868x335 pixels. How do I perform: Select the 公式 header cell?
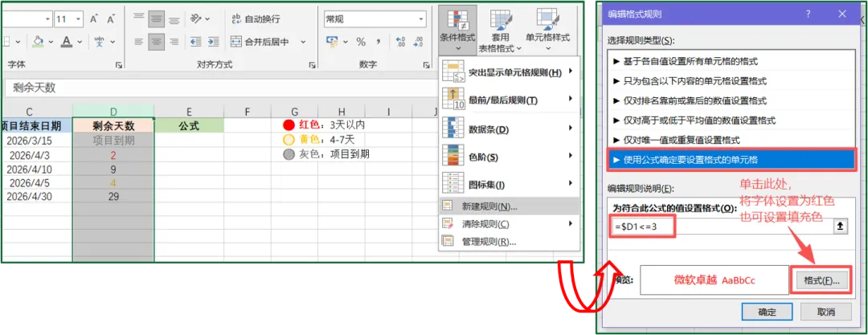click(x=189, y=125)
